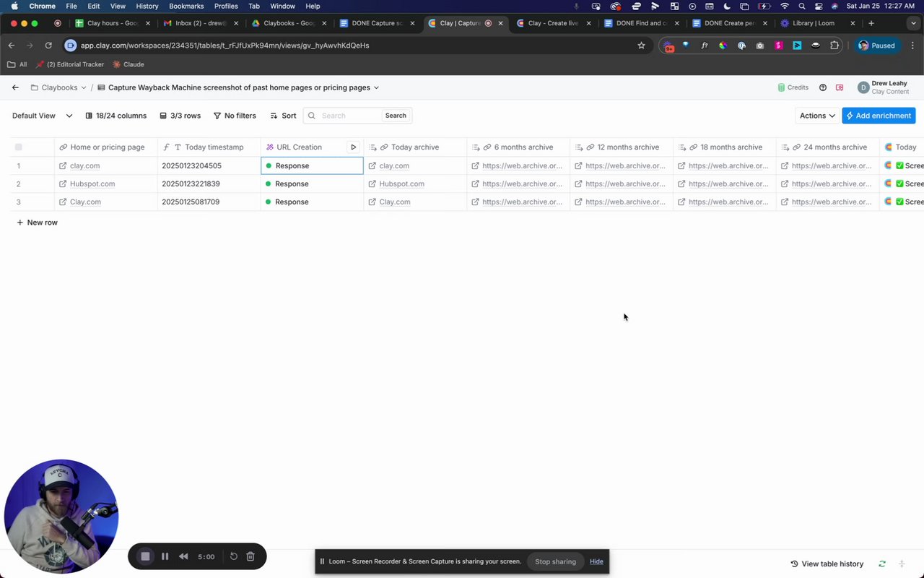Delete the Loom recording with trash icon
The width and height of the screenshot is (924, 578).
250,556
